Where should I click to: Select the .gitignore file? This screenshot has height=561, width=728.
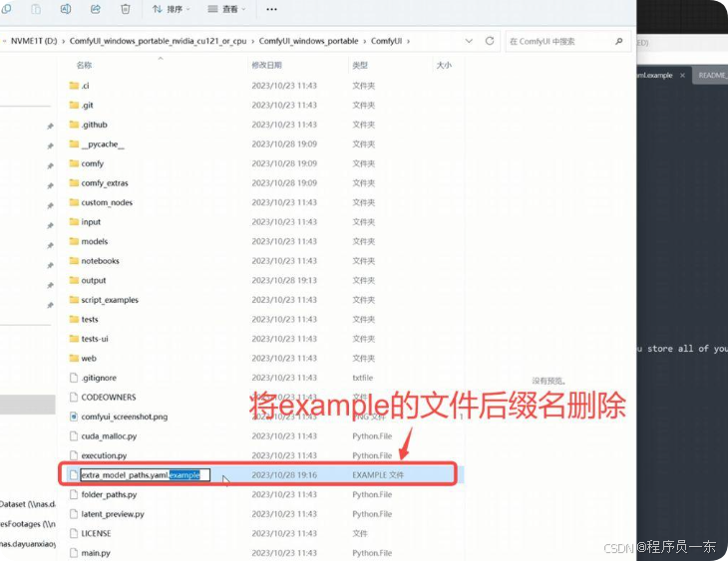point(93,378)
